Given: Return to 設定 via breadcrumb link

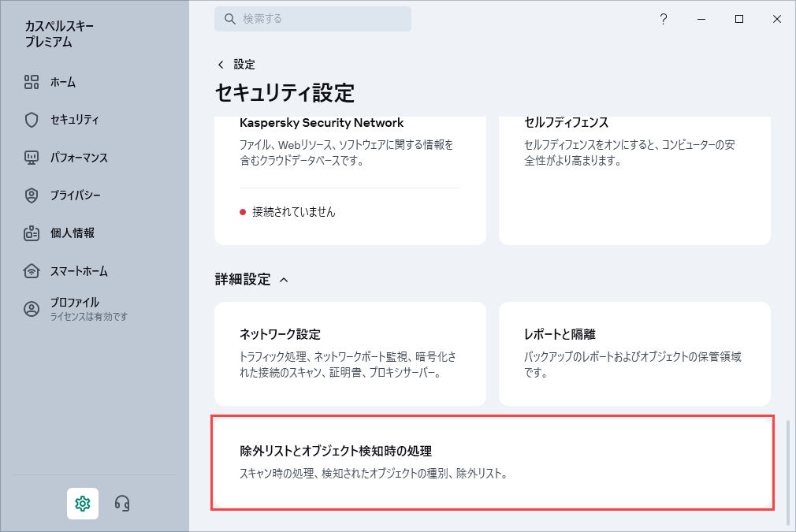Looking at the screenshot, I should (244, 65).
